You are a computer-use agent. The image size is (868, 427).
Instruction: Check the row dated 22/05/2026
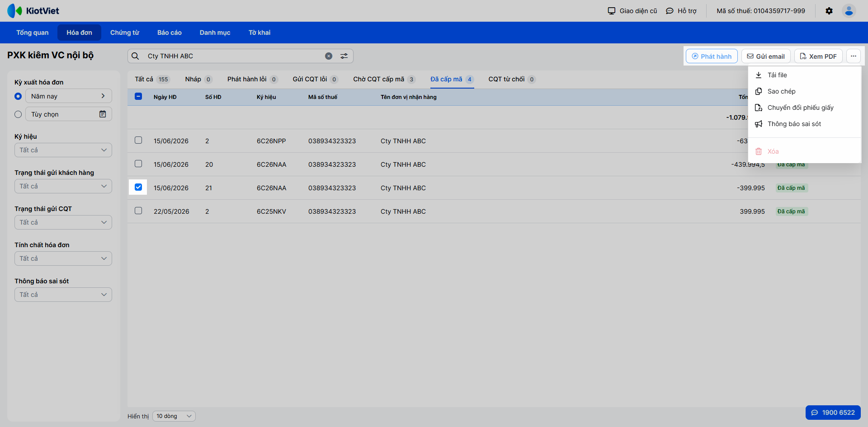pos(138,211)
